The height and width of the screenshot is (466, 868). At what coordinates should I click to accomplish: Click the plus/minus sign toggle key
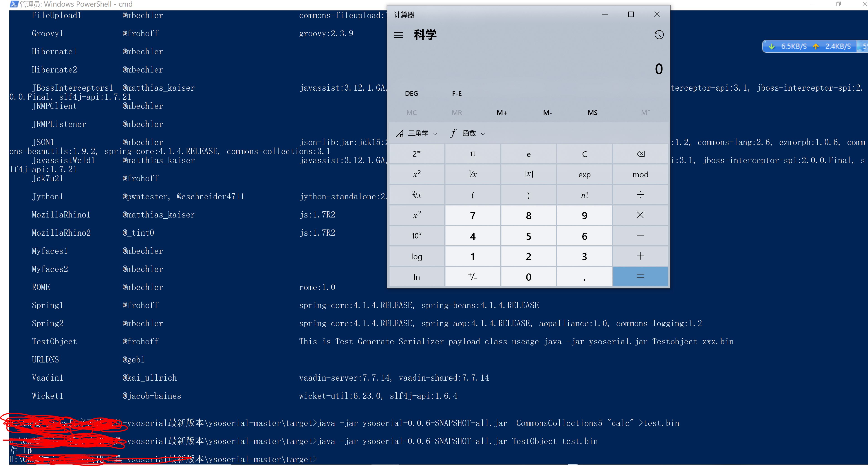(x=472, y=277)
